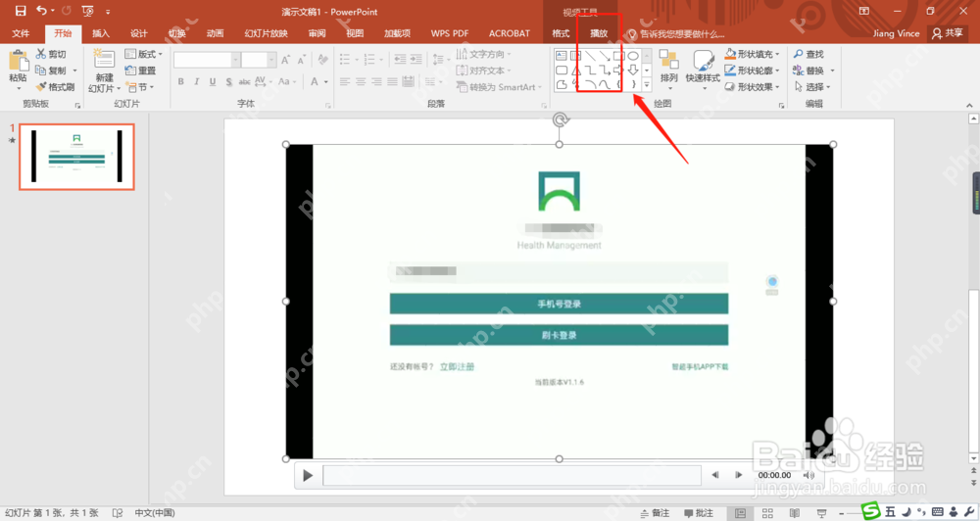Click the Save icon in title bar
Image resolution: width=980 pixels, height=521 pixels.
tap(21, 11)
